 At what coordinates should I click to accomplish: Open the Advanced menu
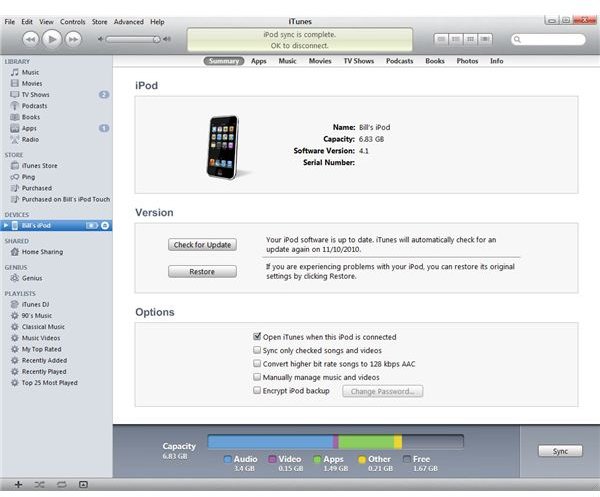click(x=129, y=22)
